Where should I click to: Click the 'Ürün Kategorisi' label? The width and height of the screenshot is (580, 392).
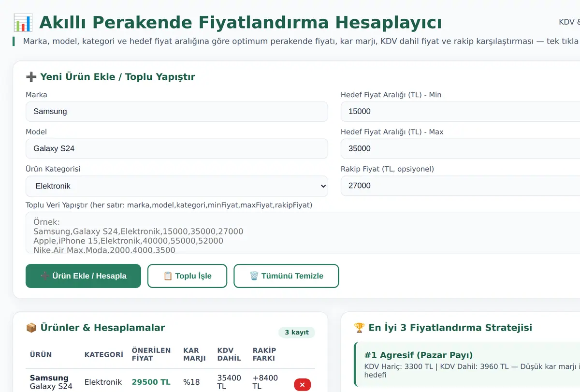click(x=53, y=169)
